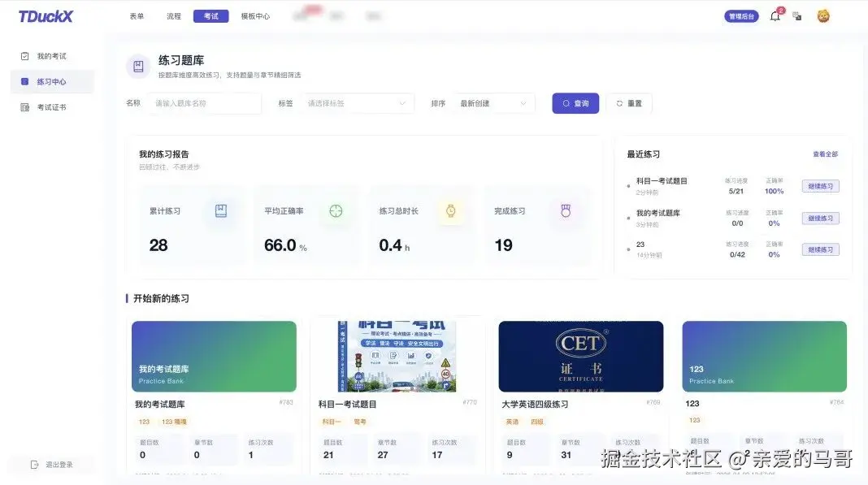Click the 英语 tag on CET card

coord(512,422)
